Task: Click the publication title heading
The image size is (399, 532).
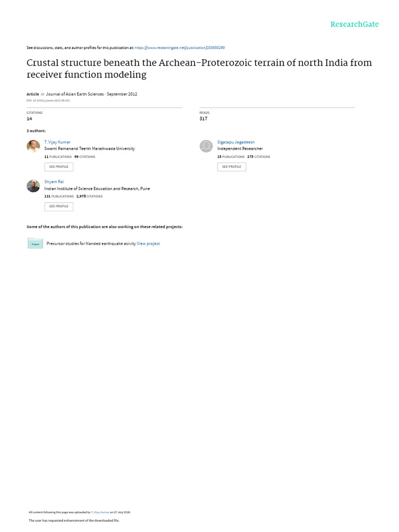Action: pyautogui.click(x=199, y=69)
